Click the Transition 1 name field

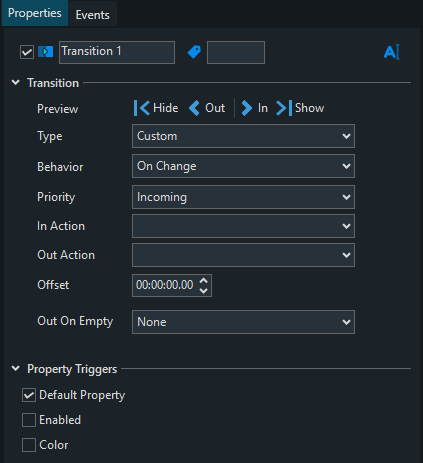coord(117,52)
